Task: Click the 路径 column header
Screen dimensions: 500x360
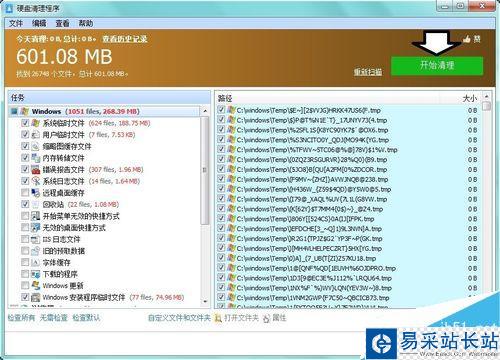Action: (225, 98)
